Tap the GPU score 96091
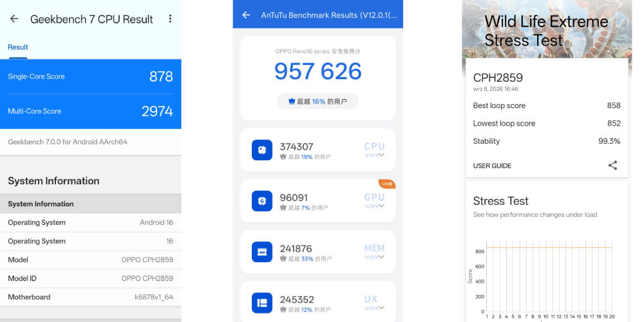This screenshot has width=644, height=322. pyautogui.click(x=294, y=198)
